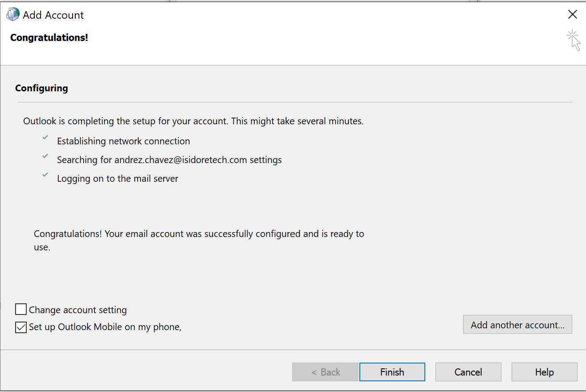Click the disabled Back button
Image resolution: width=586 pixels, height=392 pixels.
coord(326,372)
